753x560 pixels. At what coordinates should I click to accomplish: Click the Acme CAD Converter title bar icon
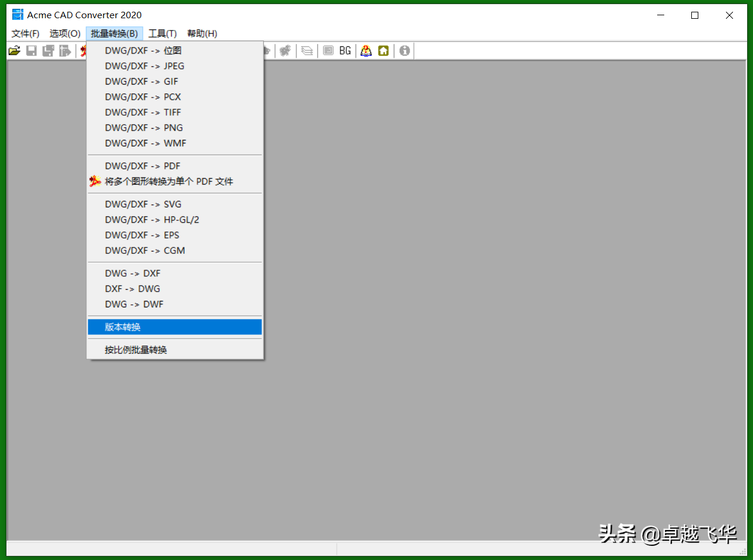pos(18,15)
